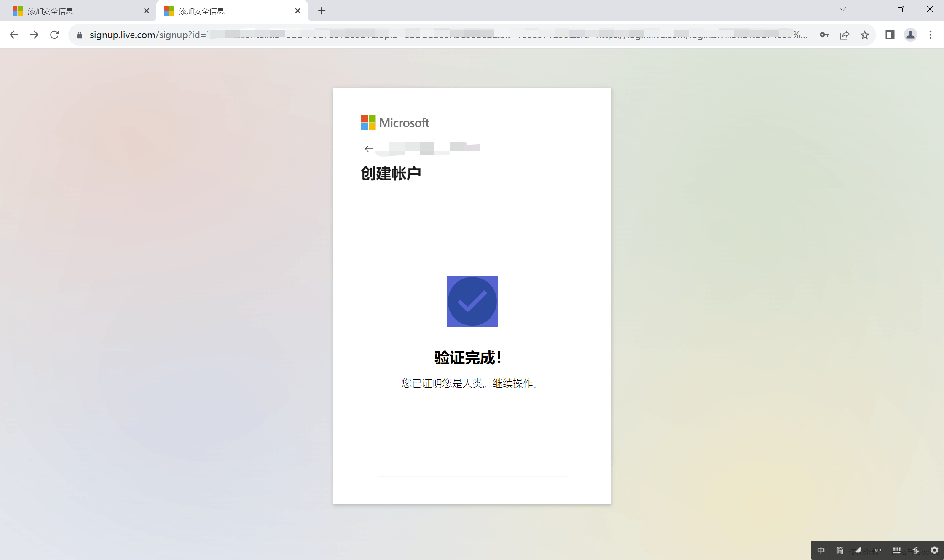The width and height of the screenshot is (944, 560).
Task: Open the Chrome profile avatar
Action: click(910, 35)
